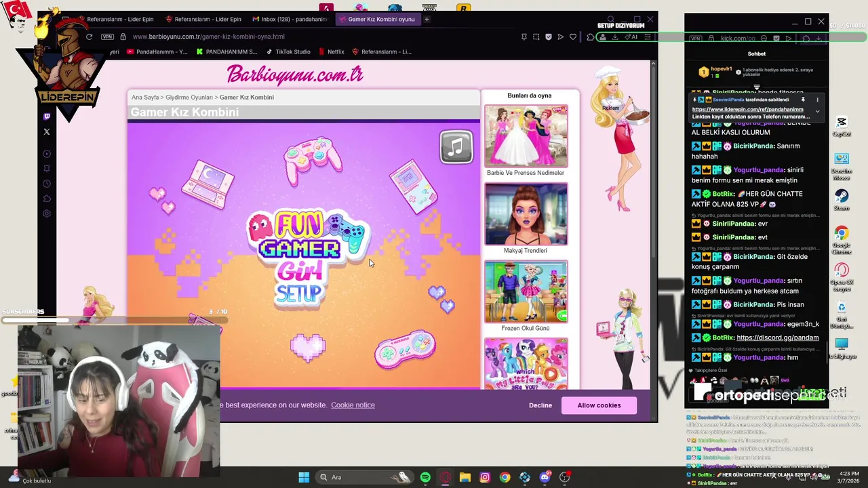Open Discord from the taskbar
The image size is (868, 488).
pyautogui.click(x=545, y=477)
